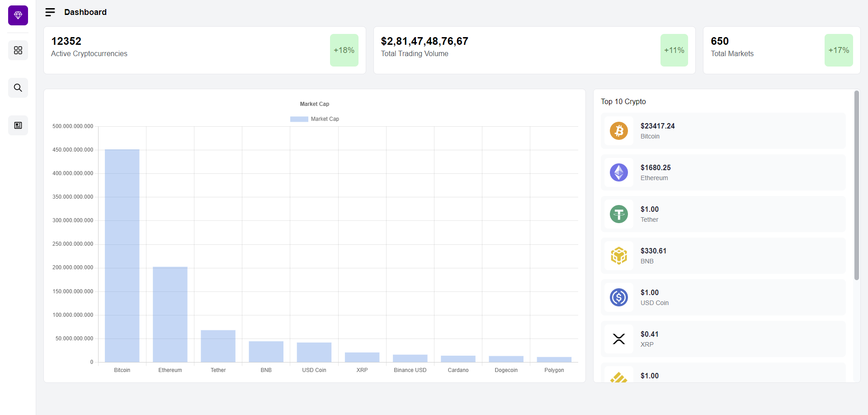Click the XRP coin icon
The width and height of the screenshot is (868, 415).
pyautogui.click(x=619, y=339)
